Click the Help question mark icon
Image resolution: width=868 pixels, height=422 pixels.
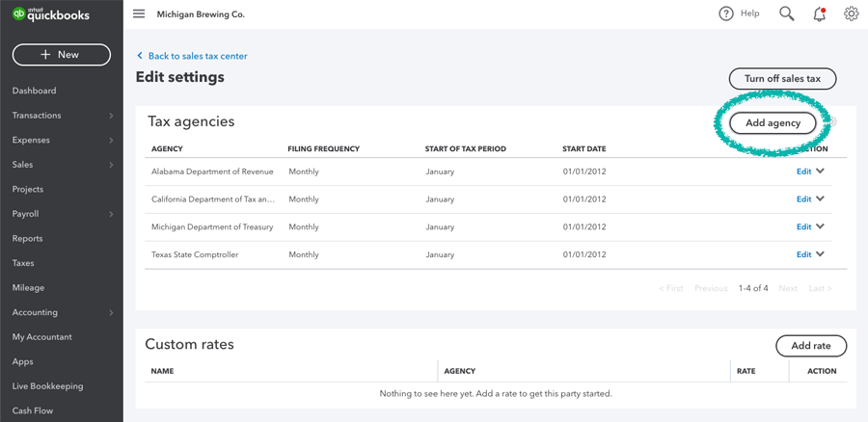tap(726, 13)
